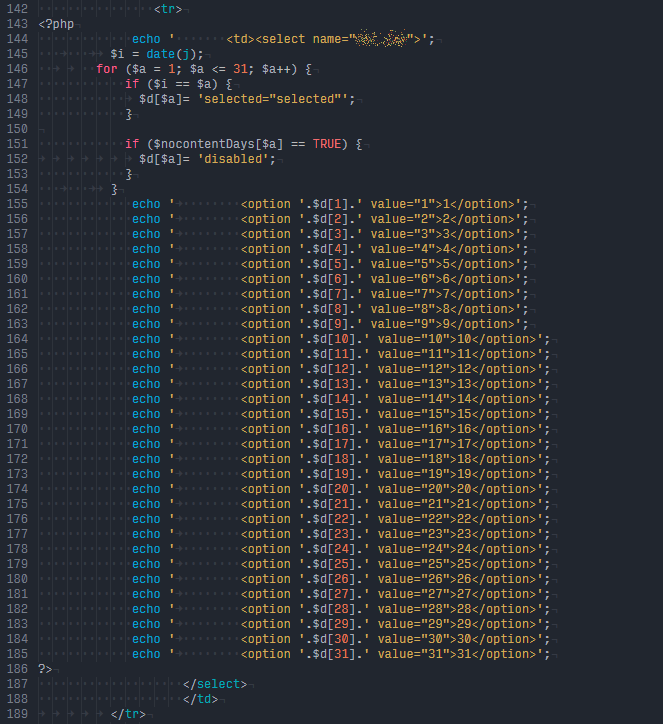Click the 'for' keyword on line 146
663x724 pixels.
click(107, 69)
